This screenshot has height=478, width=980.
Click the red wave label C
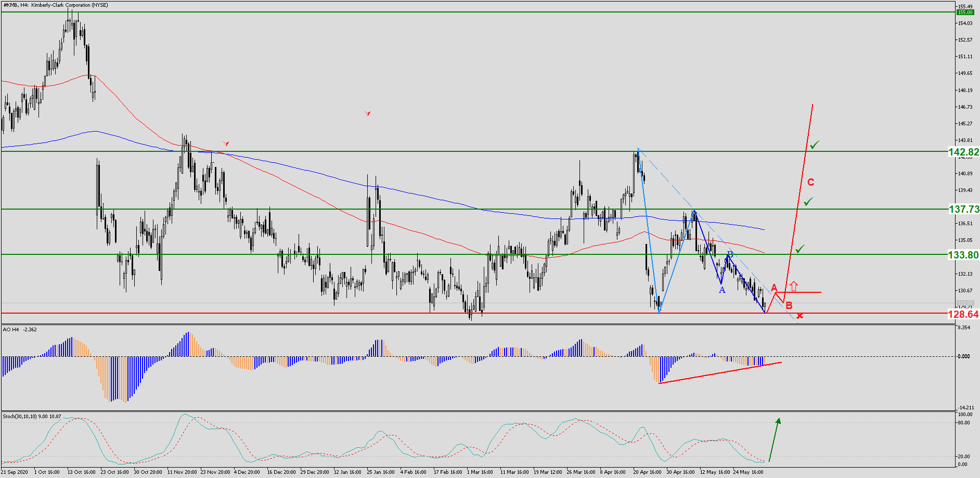810,182
